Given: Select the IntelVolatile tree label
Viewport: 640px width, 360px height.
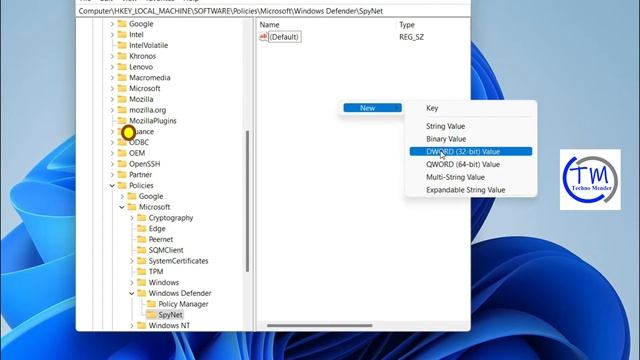Looking at the screenshot, I should coord(149,45).
